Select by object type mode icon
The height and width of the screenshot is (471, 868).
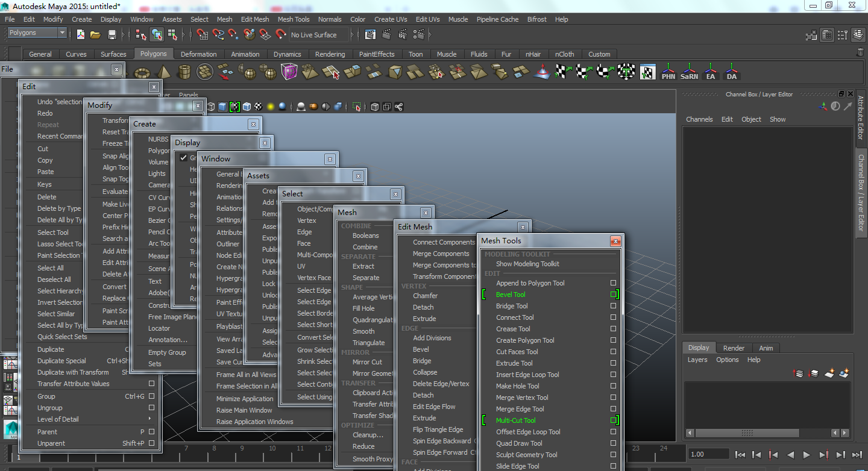click(157, 34)
